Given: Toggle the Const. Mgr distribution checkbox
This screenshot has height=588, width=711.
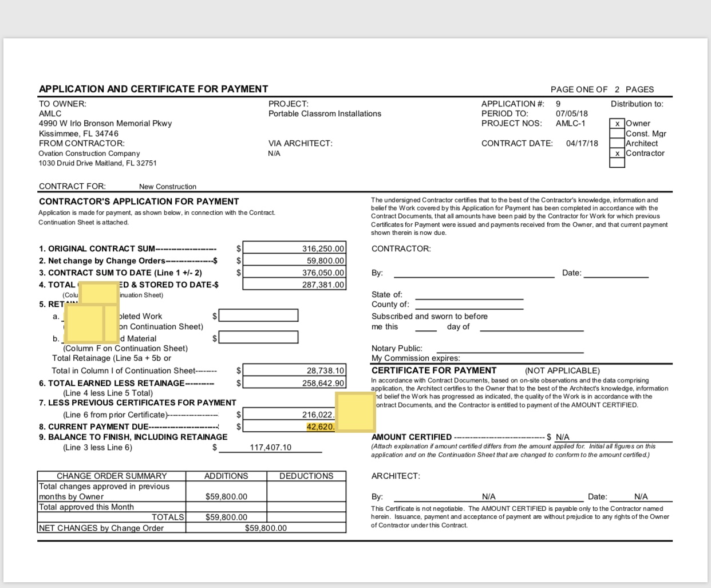Looking at the screenshot, I should tap(617, 133).
